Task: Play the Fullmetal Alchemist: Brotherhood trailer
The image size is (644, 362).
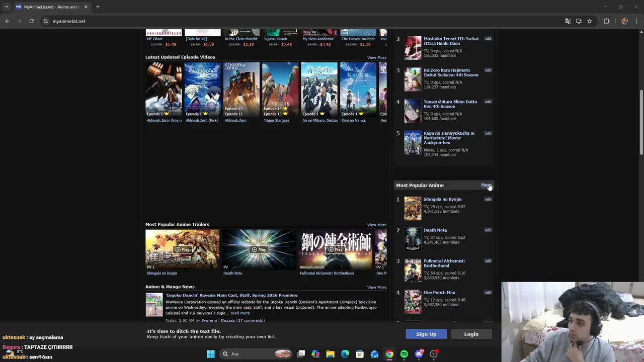Action: [336, 249]
